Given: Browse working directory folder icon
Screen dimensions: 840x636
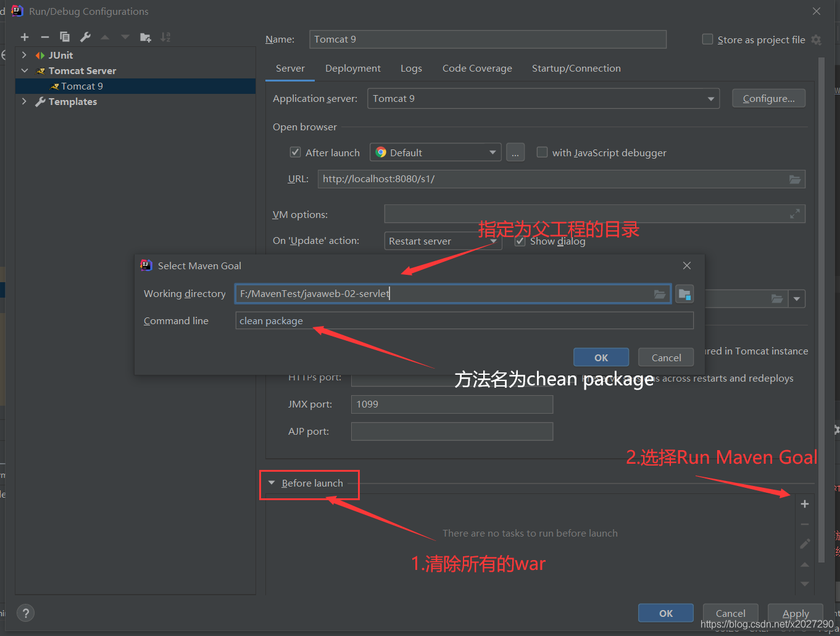Looking at the screenshot, I should point(660,294).
